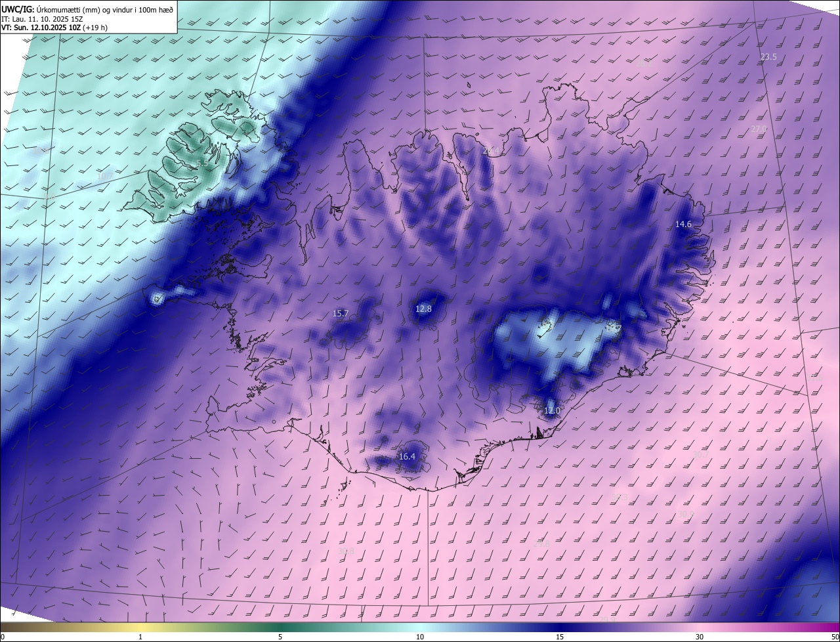Click the faint 10.7 value label
840x642 pixels.
(x=104, y=175)
